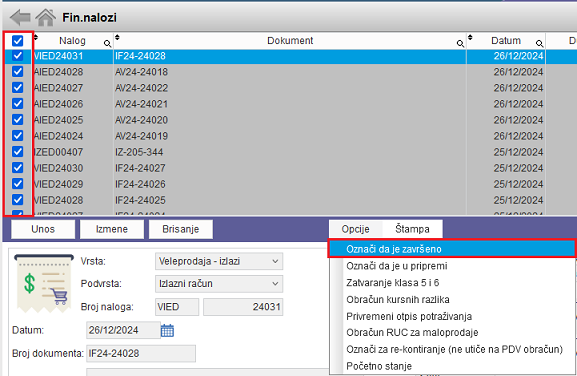Click the Broj dokumenta field IF24-24028
Screen dimensions: 577x376
coord(141,354)
